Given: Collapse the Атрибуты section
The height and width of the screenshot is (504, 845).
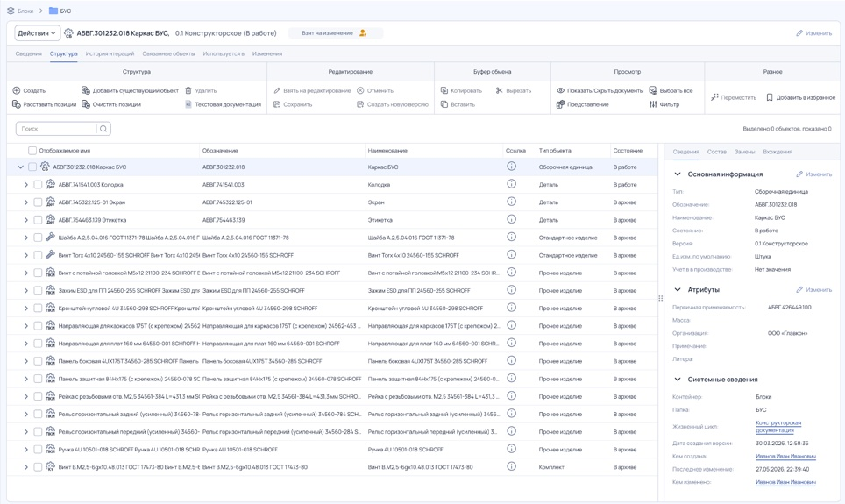Looking at the screenshot, I should click(678, 289).
